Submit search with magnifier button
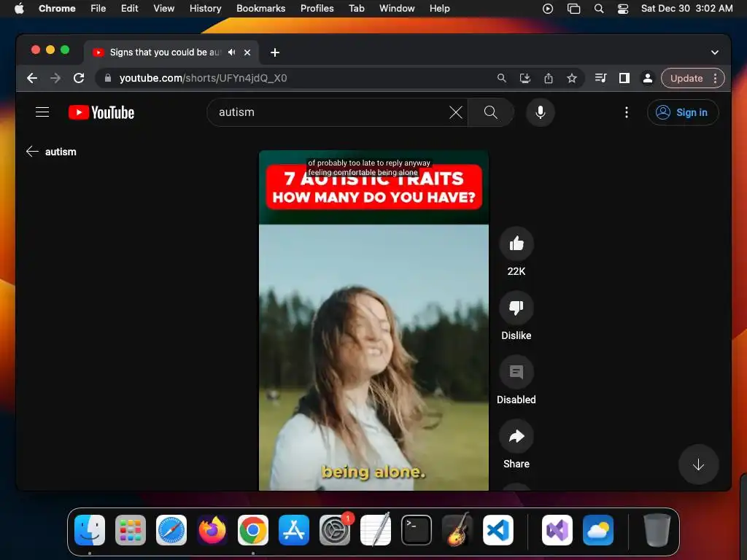 click(491, 112)
